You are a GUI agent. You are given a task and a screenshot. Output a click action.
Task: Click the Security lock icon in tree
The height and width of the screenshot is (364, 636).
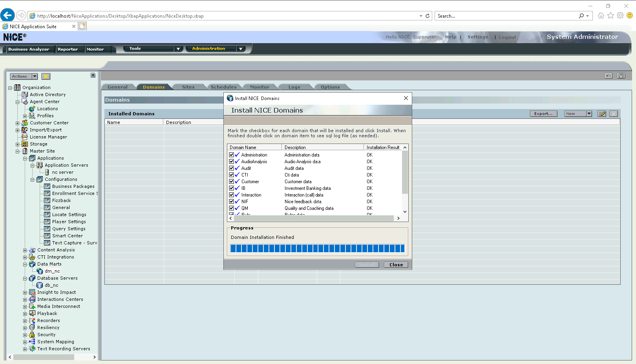(32, 335)
